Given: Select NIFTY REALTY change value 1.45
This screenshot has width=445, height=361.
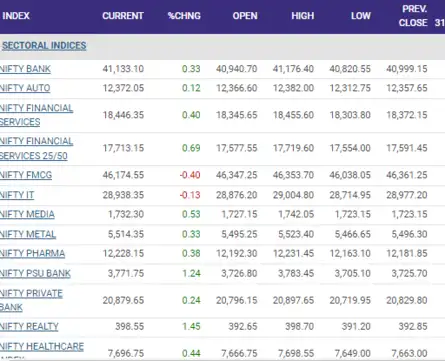Looking at the screenshot, I should (x=191, y=326).
